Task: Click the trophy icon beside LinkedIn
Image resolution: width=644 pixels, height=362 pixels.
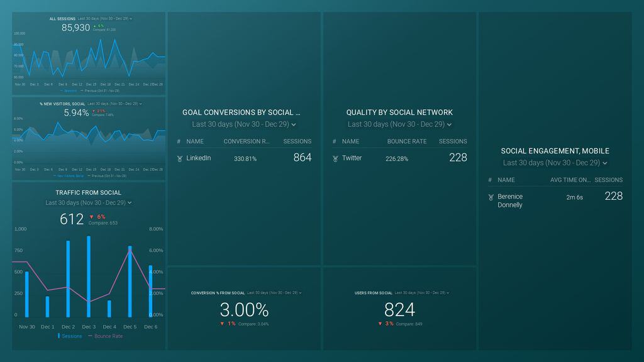Action: pyautogui.click(x=182, y=158)
